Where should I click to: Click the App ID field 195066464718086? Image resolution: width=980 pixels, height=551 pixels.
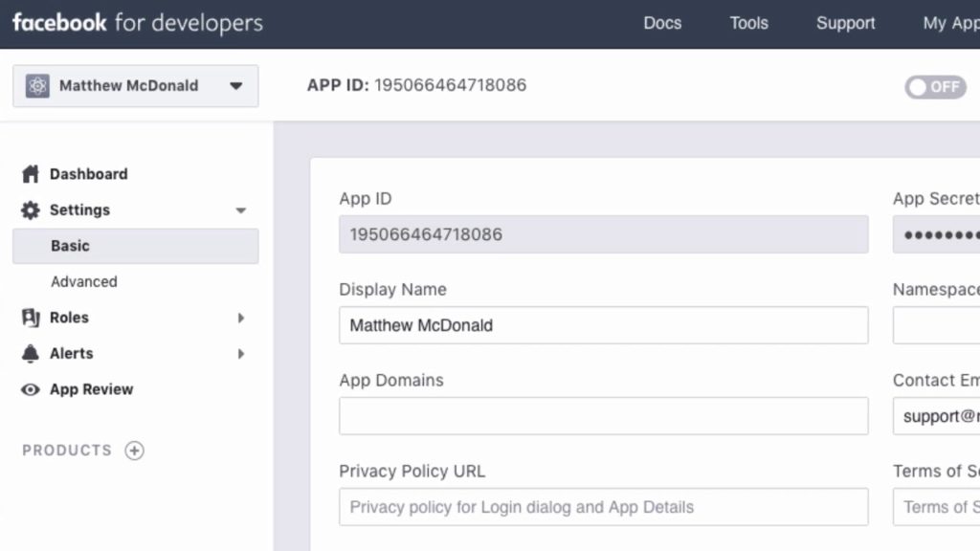click(604, 234)
